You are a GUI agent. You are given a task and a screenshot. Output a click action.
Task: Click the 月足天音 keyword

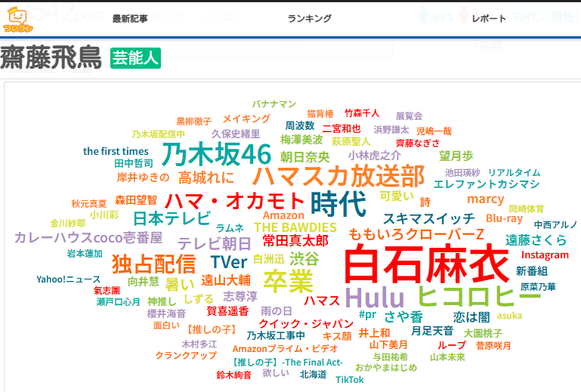[x=432, y=331]
